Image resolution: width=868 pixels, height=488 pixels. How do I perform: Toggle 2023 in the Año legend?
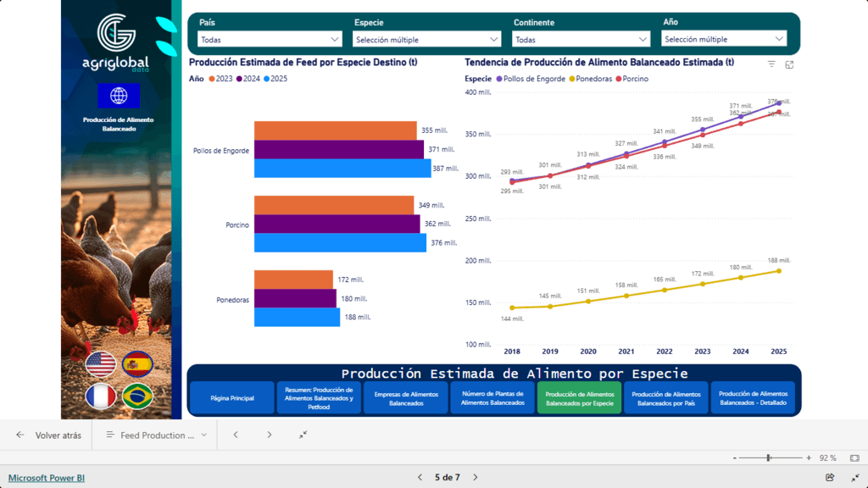coord(220,78)
